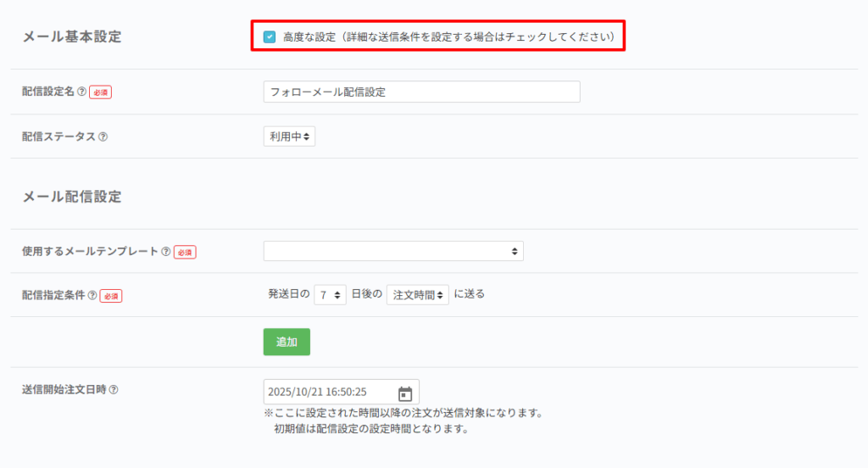Click the 必須 badge beside 配信設定名
Viewport: 868px width, 468px height.
[x=100, y=92]
